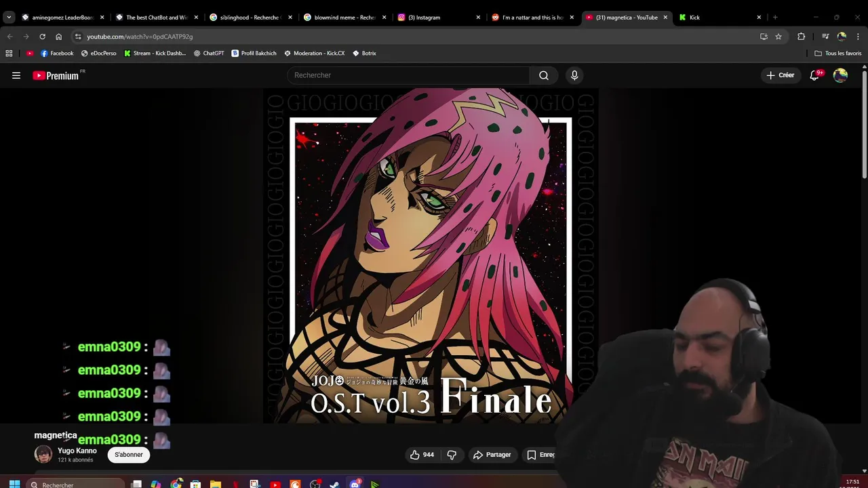Open the eDocPerso bookmark
Screen dimensions: 868x488
click(x=98, y=53)
